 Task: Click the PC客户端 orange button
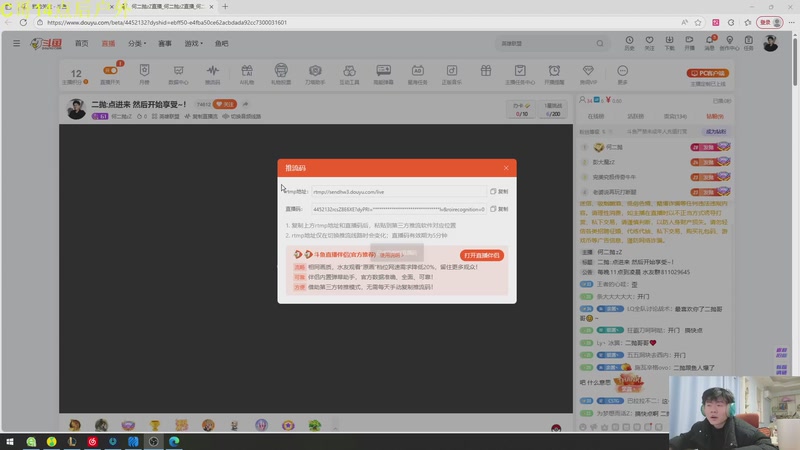pos(708,73)
